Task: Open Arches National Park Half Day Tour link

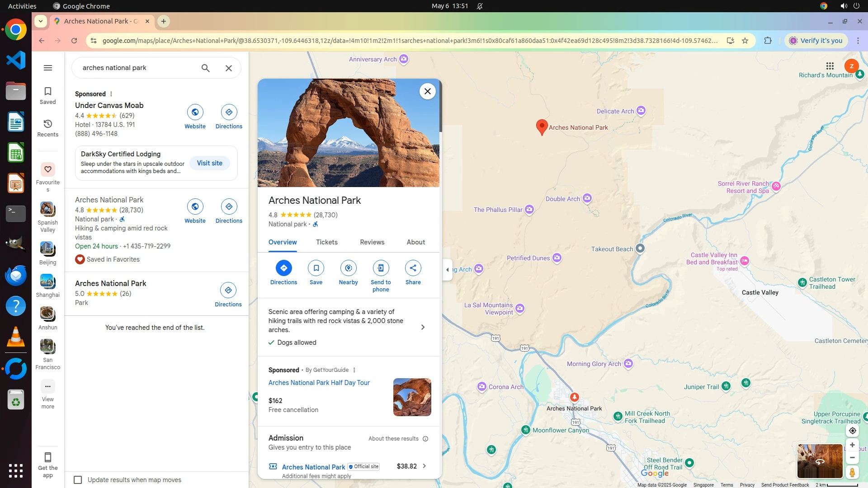Action: point(319,383)
